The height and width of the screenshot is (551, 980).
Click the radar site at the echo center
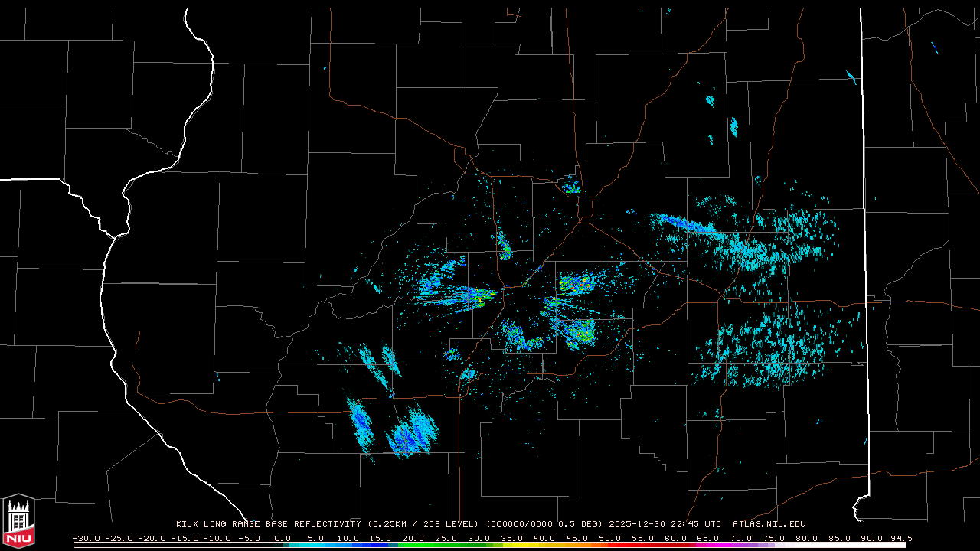coord(523,288)
